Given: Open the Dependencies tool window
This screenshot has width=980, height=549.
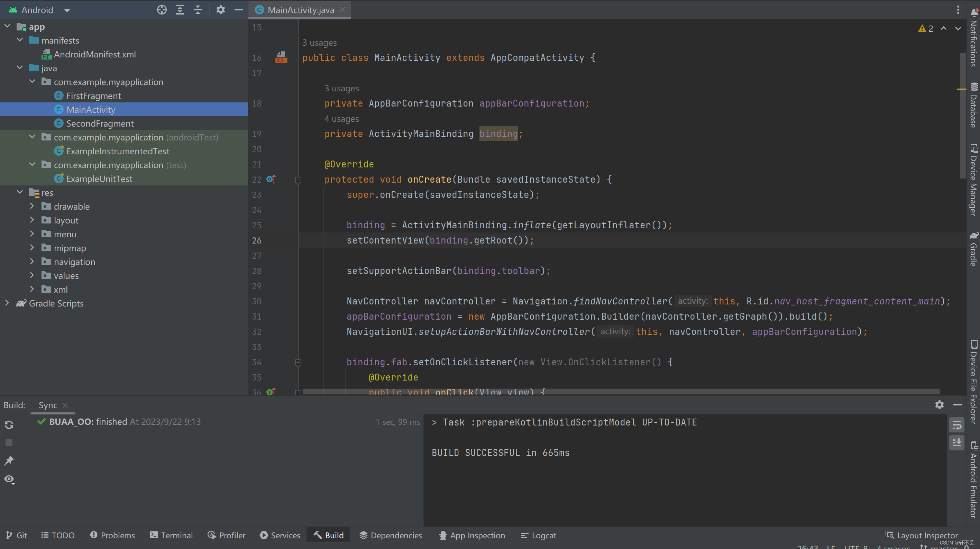Looking at the screenshot, I should tap(391, 535).
